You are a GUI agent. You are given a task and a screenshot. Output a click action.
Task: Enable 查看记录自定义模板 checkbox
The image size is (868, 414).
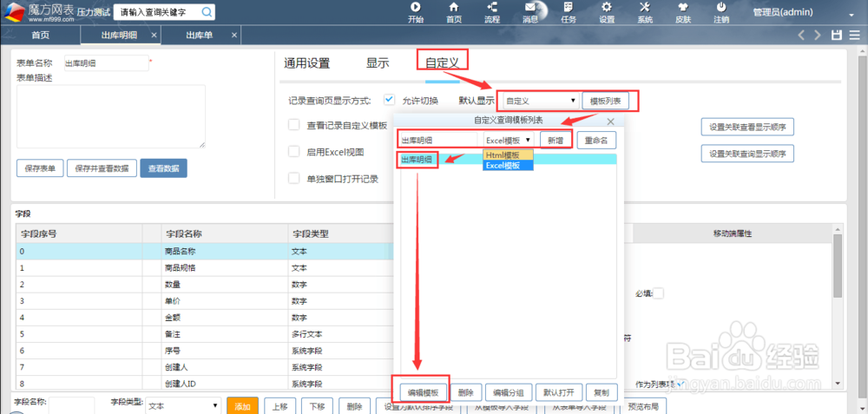294,125
